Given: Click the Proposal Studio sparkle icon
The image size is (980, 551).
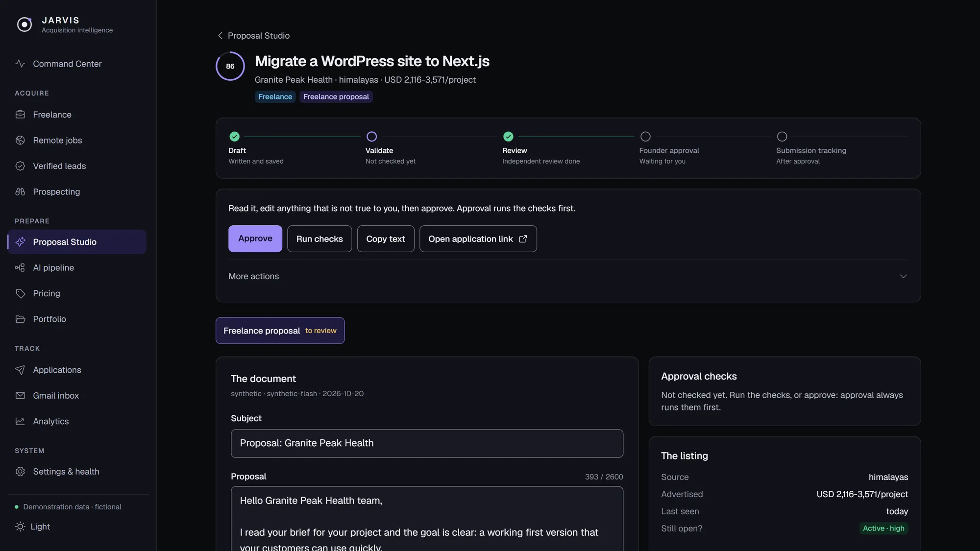Looking at the screenshot, I should coord(20,242).
